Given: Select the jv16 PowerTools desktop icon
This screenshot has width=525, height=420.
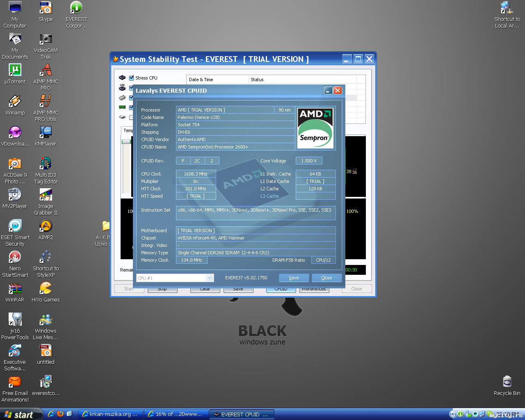Looking at the screenshot, I should click(15, 326).
